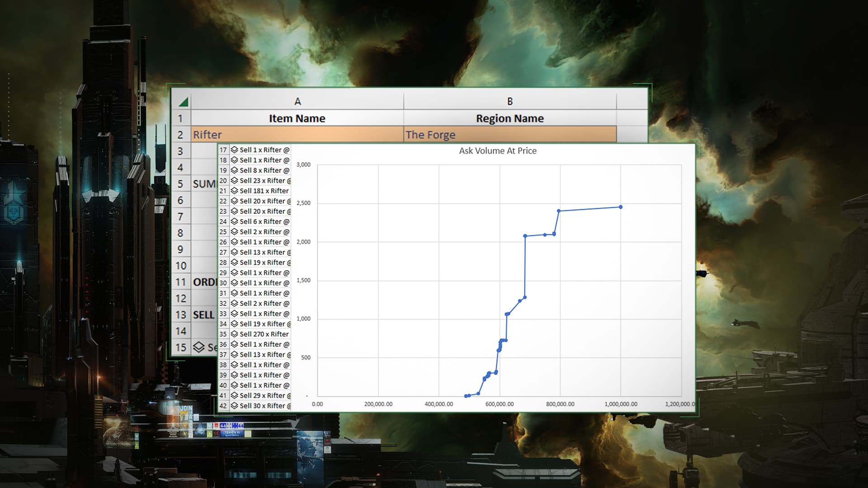Screen dimensions: 868x488
Task: Select the 'Sell 8 x Rifter' row text
Action: tap(264, 170)
